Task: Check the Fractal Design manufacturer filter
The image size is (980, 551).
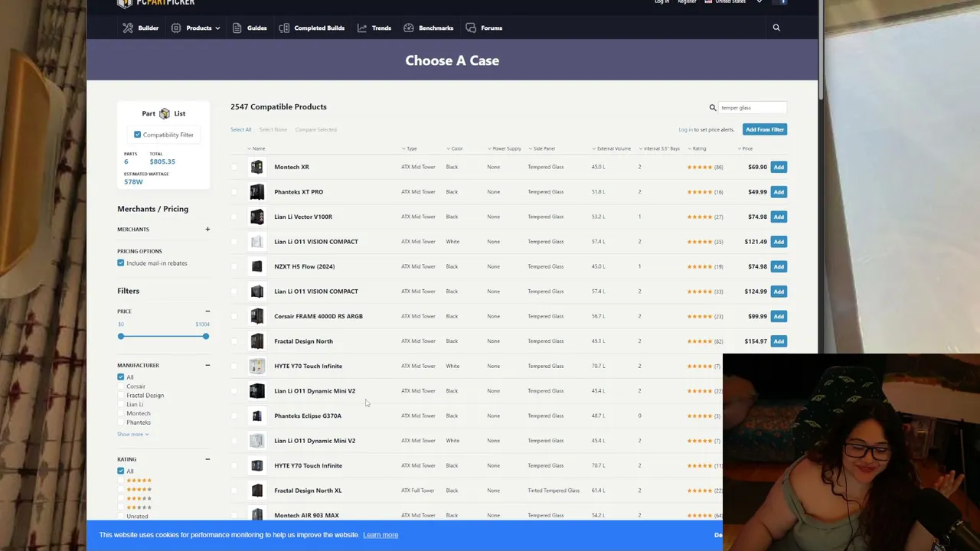Action: 120,396
